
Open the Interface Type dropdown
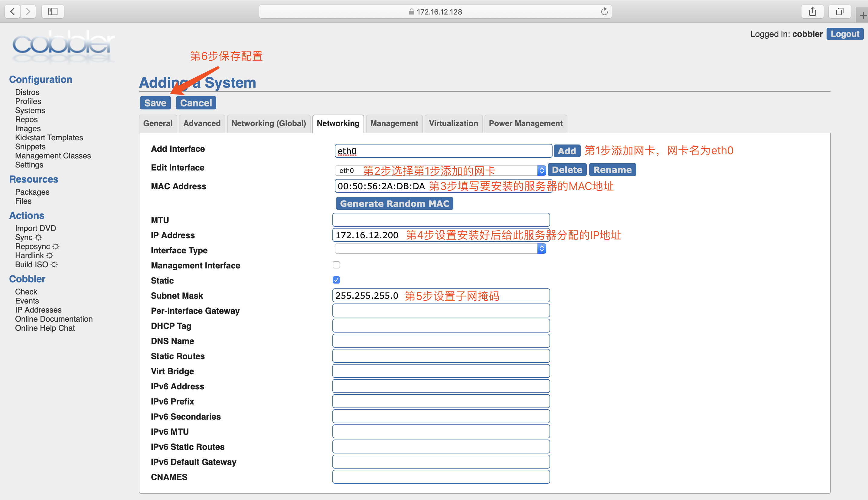point(440,248)
